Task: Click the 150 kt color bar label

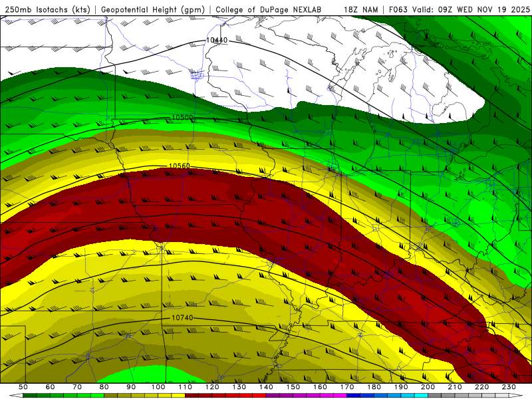Action: click(293, 387)
